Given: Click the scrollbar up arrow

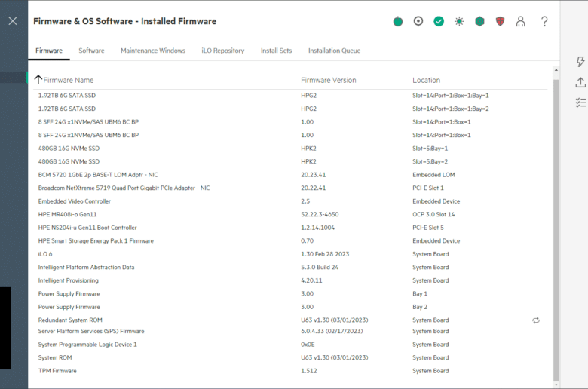Looking at the screenshot, I should pyautogui.click(x=556, y=70).
